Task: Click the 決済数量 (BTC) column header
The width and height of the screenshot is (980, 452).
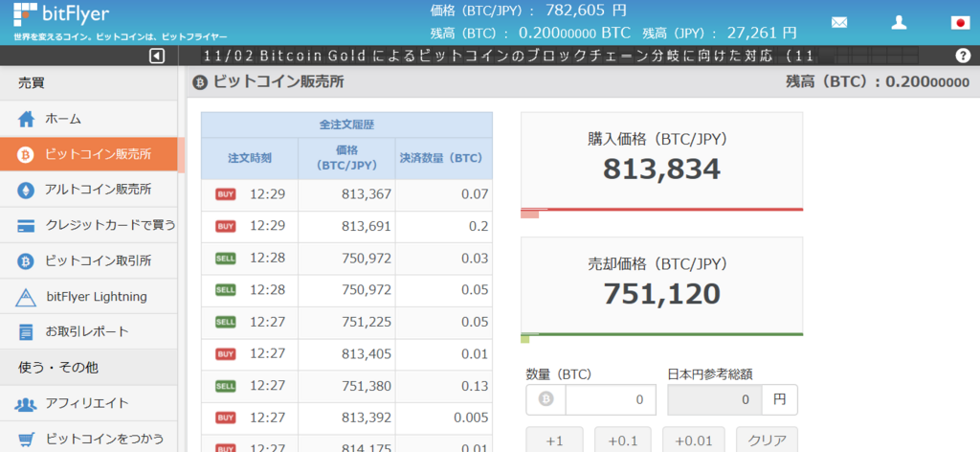Action: tap(444, 159)
